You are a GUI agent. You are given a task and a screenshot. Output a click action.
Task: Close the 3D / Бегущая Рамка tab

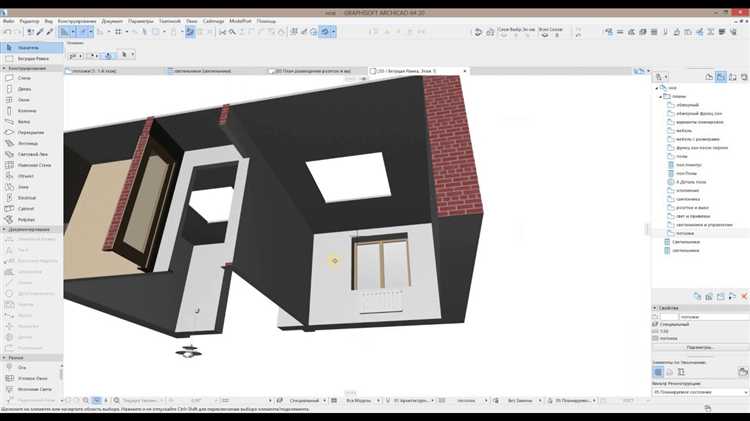click(x=464, y=71)
